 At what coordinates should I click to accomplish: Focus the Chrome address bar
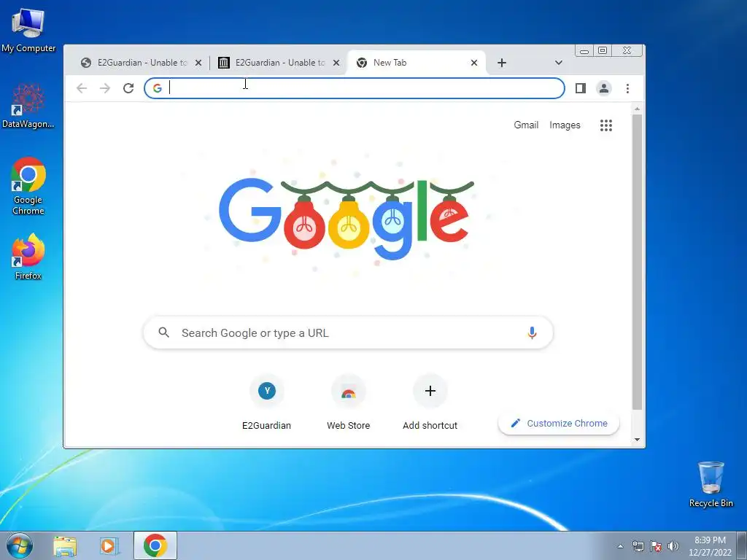(355, 88)
